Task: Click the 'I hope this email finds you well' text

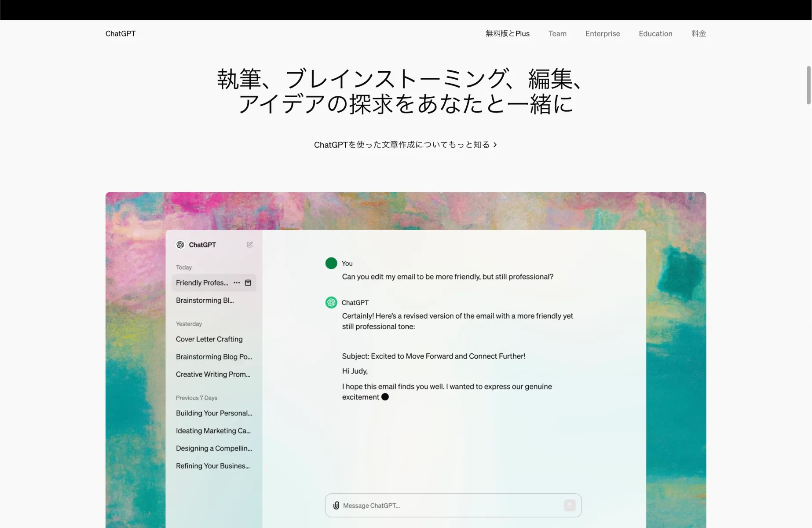Action: tap(447, 392)
